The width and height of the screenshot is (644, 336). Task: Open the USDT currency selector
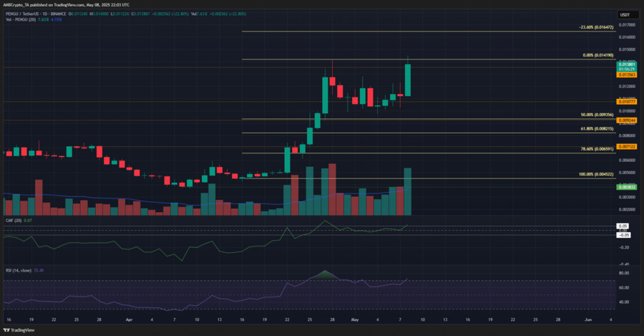[625, 15]
